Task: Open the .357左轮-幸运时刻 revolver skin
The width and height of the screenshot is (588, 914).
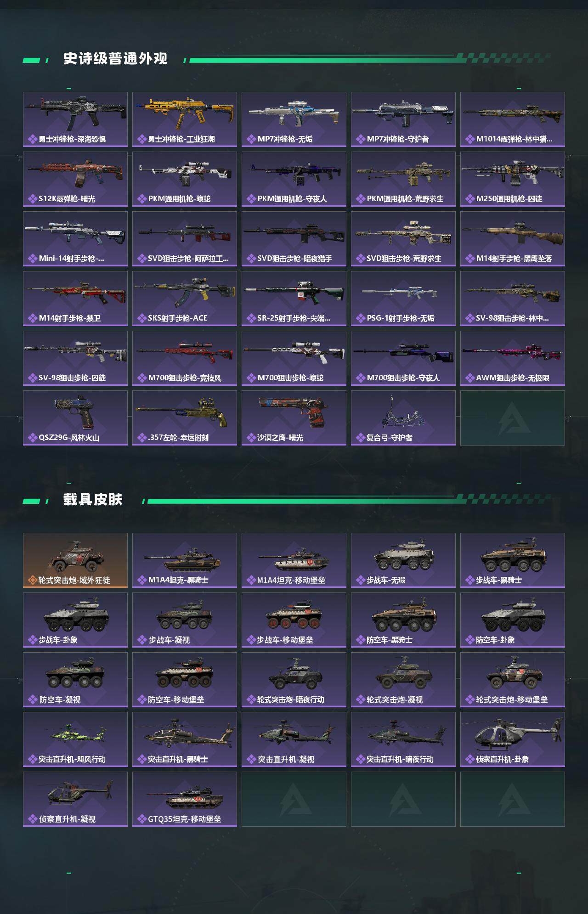Action: (185, 418)
